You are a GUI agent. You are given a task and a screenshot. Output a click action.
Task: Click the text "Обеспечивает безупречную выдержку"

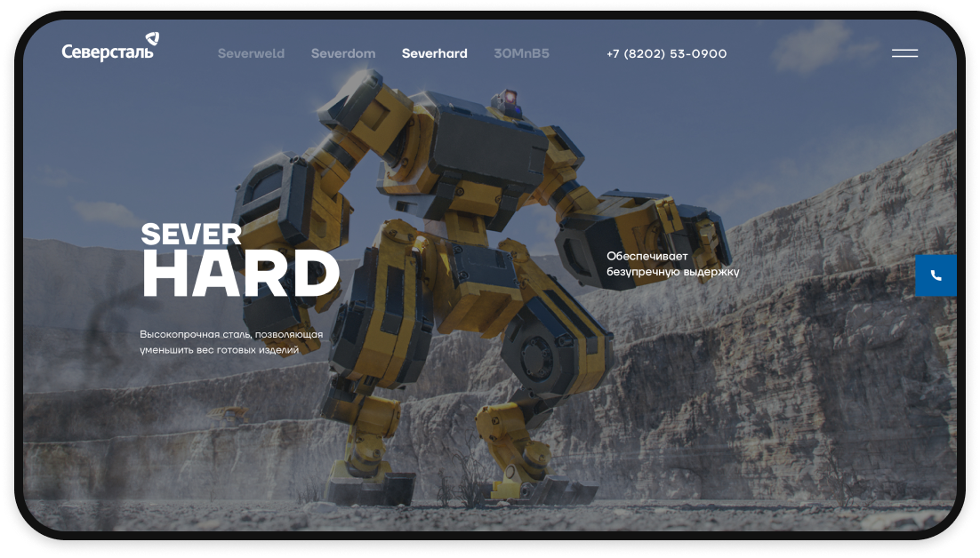pyautogui.click(x=672, y=264)
